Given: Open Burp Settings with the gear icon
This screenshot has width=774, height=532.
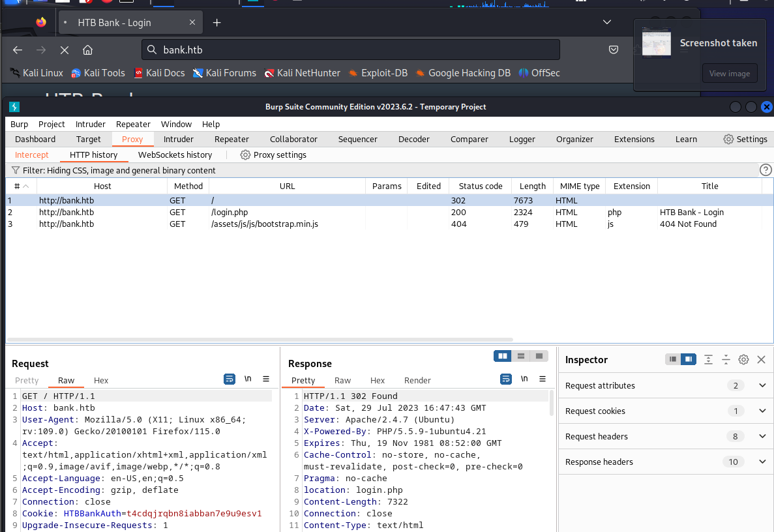Looking at the screenshot, I should pos(728,139).
